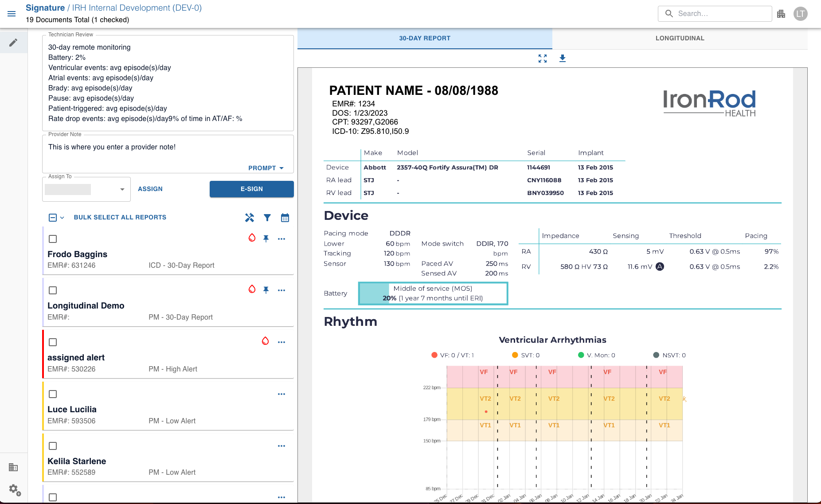Open the hamburger navigation menu
Screen dimensions: 821x504
click(x=12, y=14)
